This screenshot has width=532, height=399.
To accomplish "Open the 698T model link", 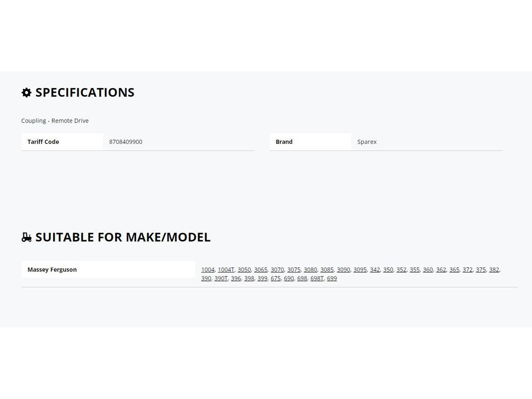I will [317, 278].
